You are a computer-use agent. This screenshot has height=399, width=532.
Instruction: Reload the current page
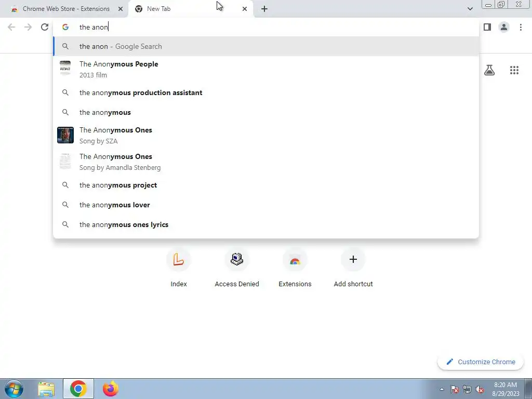click(45, 27)
